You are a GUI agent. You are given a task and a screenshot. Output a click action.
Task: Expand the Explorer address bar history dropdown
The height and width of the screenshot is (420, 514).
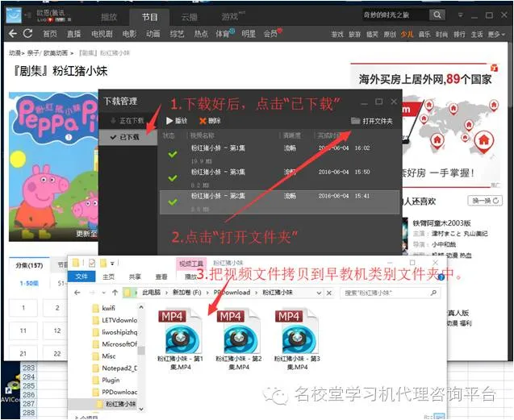(319, 293)
